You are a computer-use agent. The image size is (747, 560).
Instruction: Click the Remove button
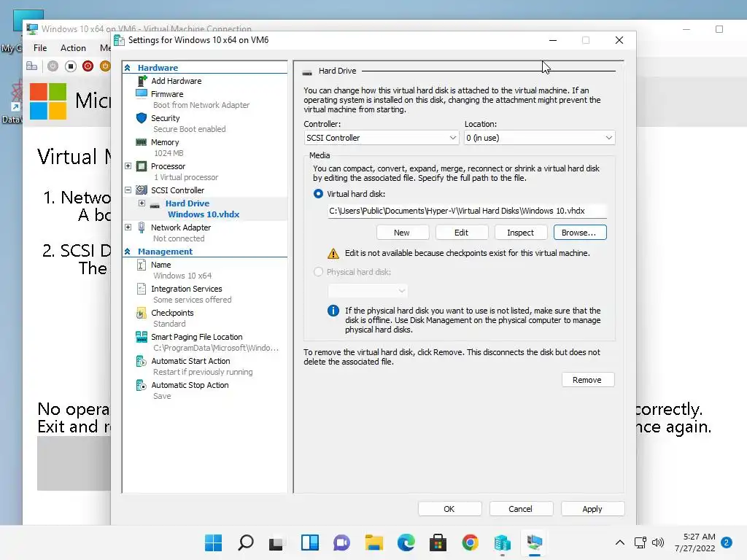point(587,379)
